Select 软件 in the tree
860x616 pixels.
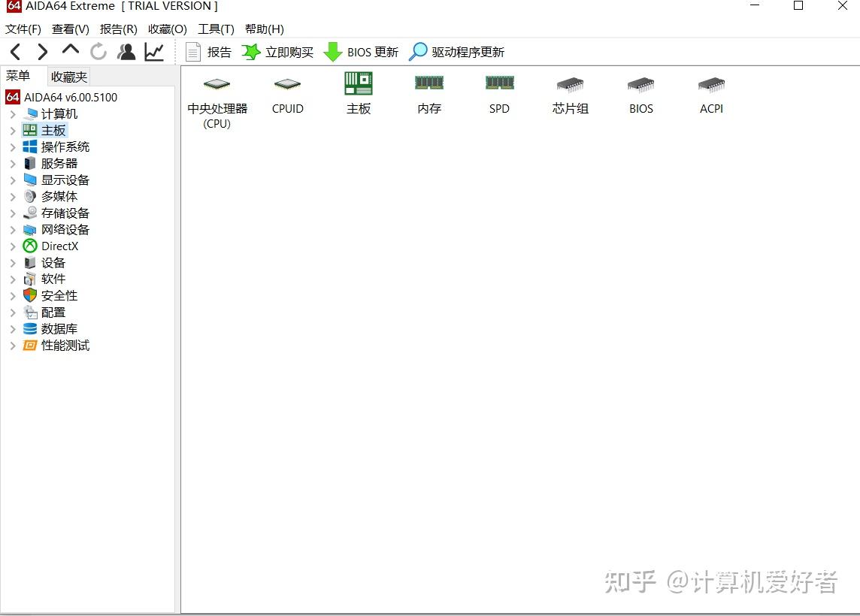coord(44,279)
